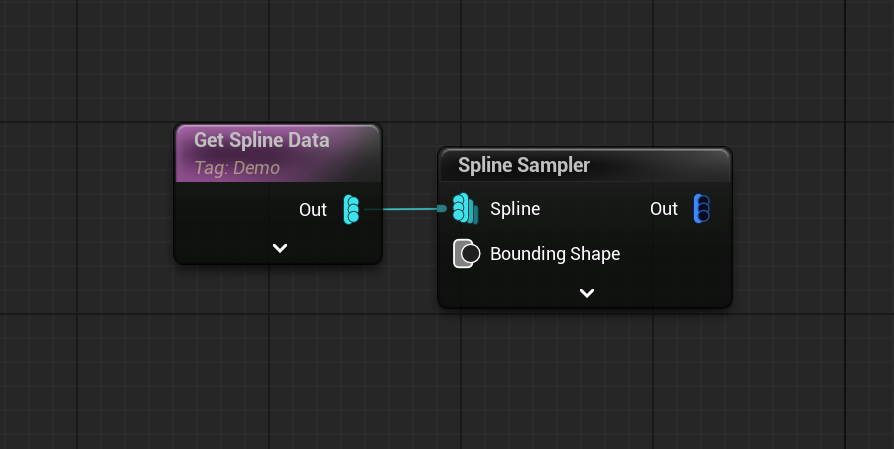The image size is (894, 449).
Task: Click the Out label on Get Spline Data
Action: (x=313, y=210)
